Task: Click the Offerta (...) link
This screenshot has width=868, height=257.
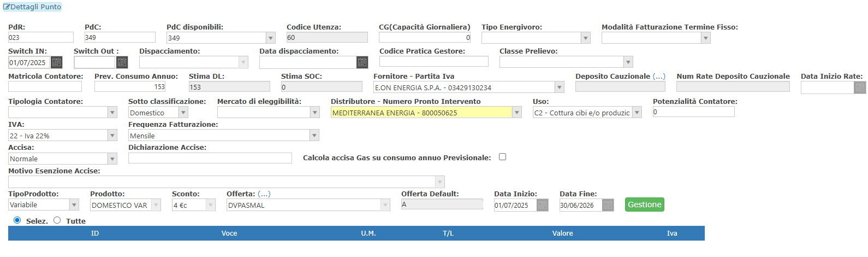Action: tap(264, 194)
